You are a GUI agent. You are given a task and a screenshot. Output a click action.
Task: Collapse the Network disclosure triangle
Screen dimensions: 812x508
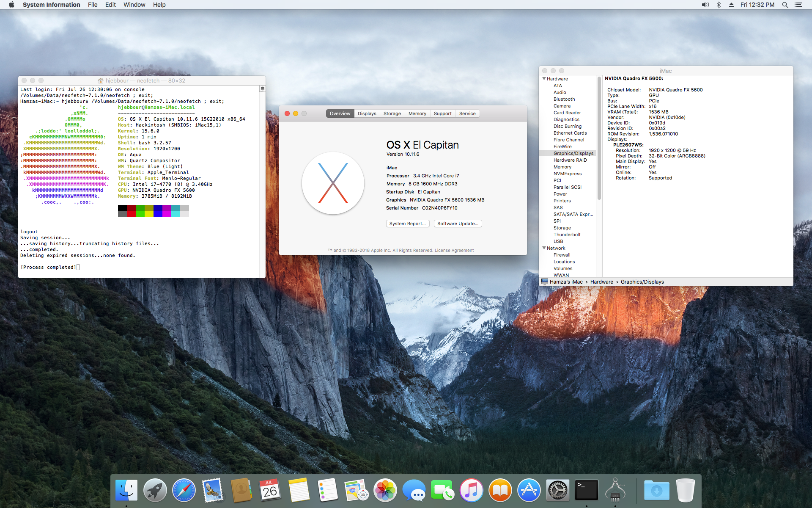click(x=544, y=248)
